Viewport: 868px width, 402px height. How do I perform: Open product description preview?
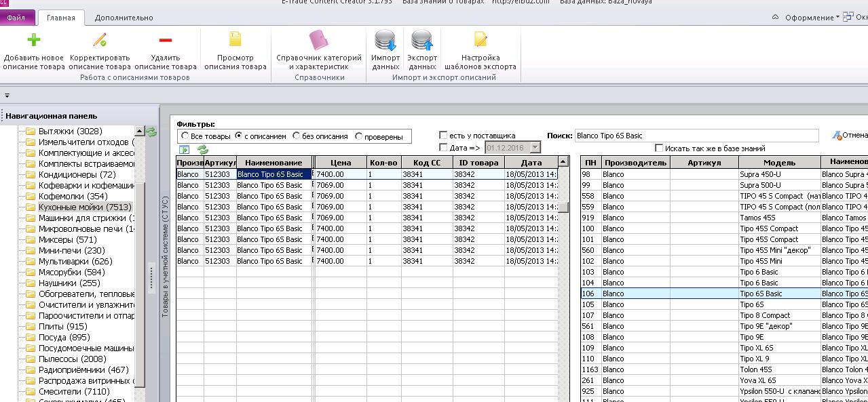235,51
